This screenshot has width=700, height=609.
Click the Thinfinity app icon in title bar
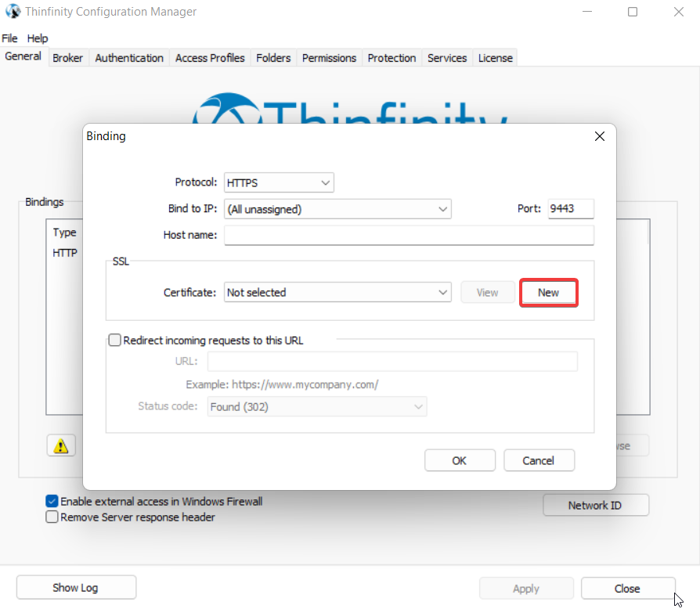[x=13, y=11]
